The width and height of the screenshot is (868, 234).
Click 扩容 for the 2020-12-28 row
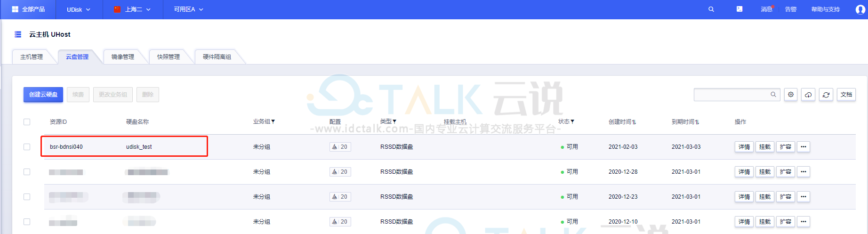point(786,172)
